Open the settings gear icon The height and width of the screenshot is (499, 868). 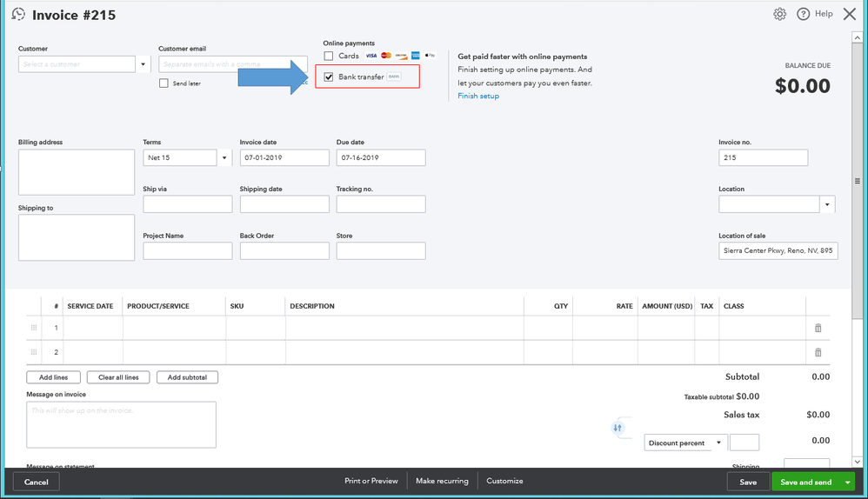coord(780,14)
